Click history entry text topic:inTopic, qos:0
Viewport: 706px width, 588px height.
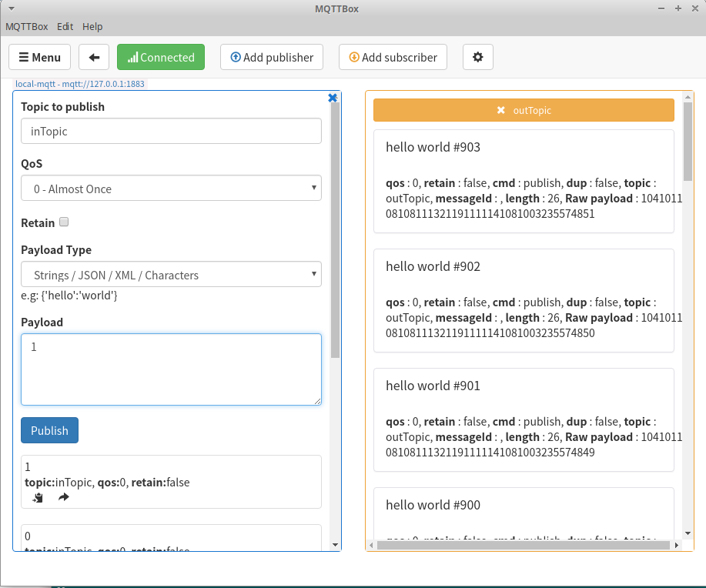tap(107, 483)
